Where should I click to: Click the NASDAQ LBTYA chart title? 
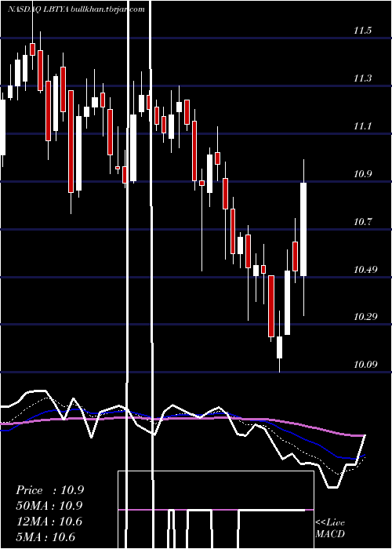pos(76,9)
